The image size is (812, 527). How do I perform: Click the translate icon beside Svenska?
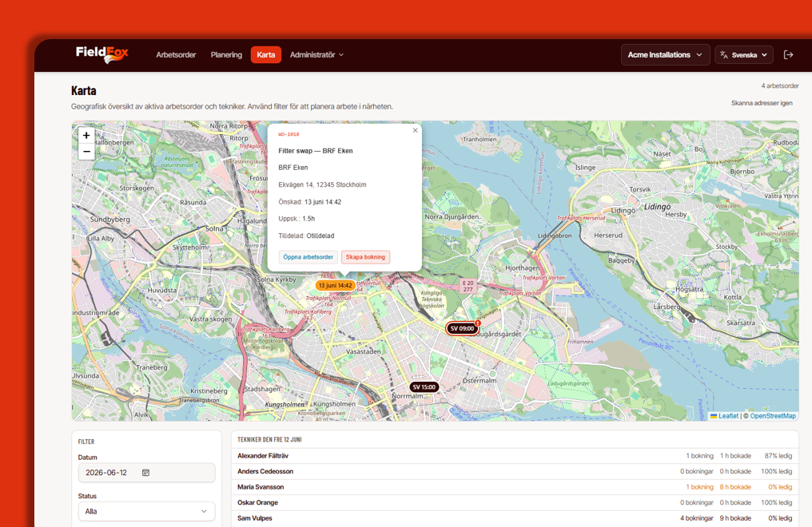coord(724,55)
